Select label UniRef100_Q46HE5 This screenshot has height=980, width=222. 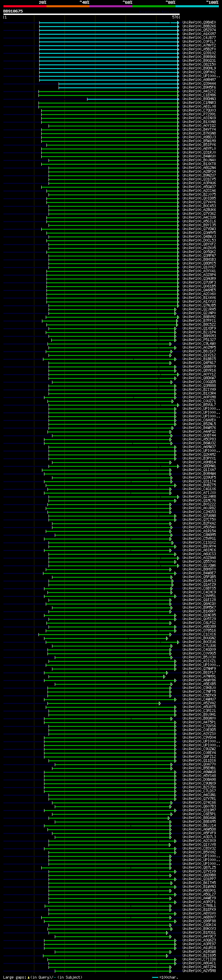(x=199, y=290)
